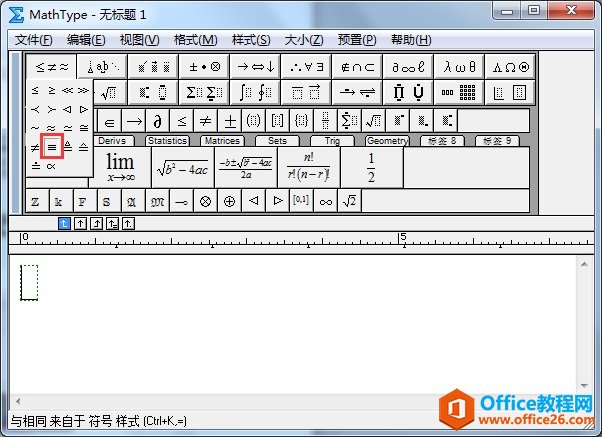Select the Matrices tab
Screen dimensions: 602x437
[x=221, y=141]
